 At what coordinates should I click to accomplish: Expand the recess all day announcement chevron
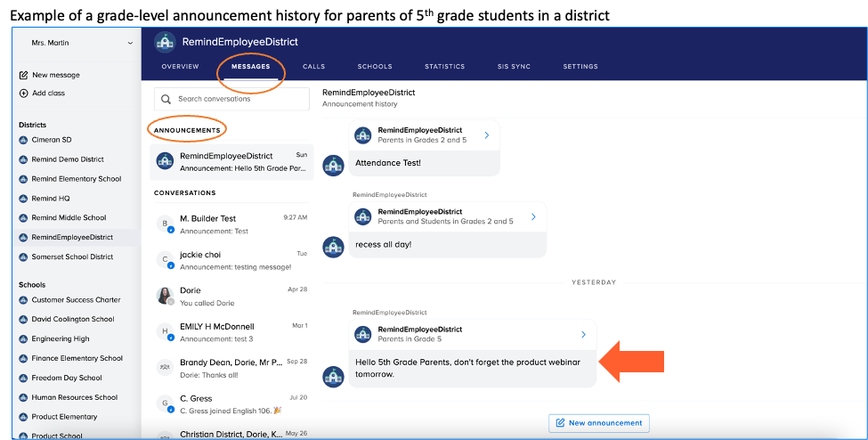click(x=533, y=216)
